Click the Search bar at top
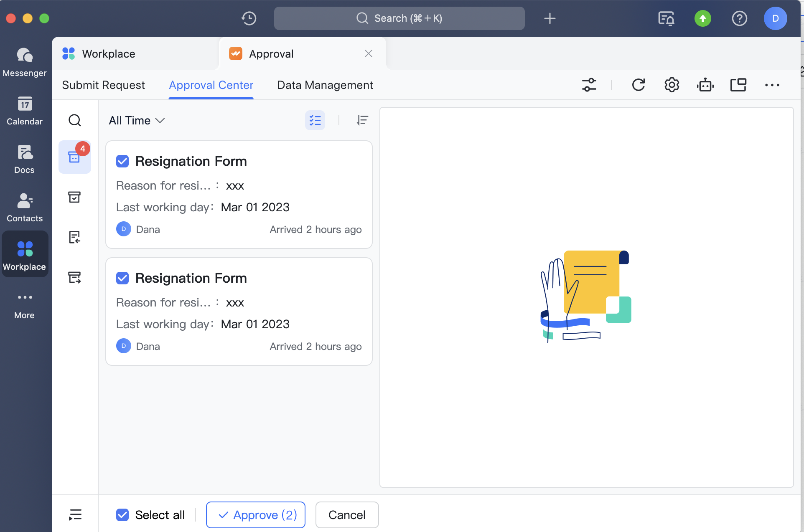Viewport: 804px width, 532px height. coord(399,18)
